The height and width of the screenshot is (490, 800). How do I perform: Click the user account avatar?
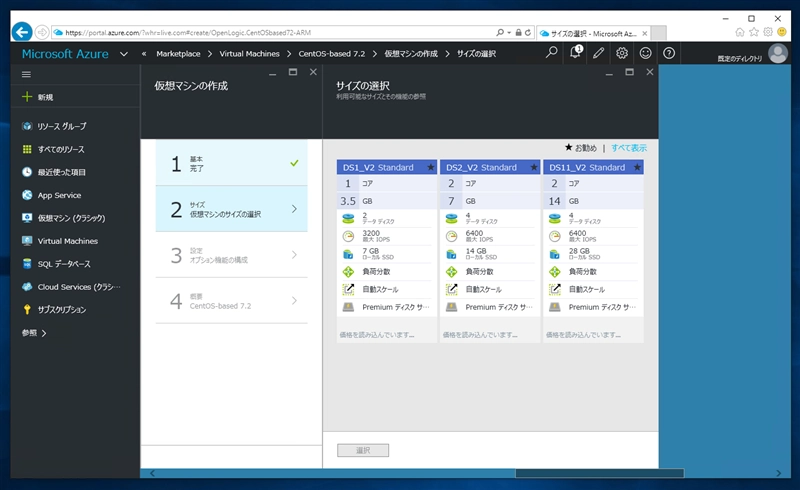(x=778, y=53)
